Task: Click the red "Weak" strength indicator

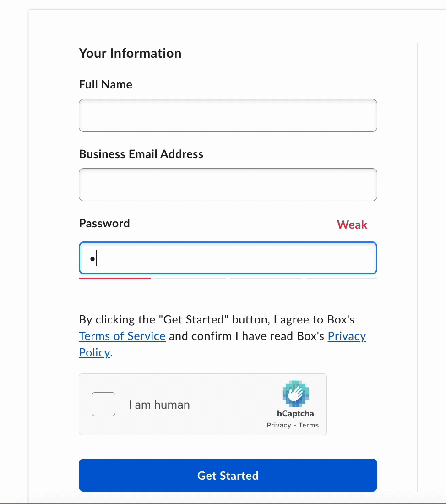Action: (x=352, y=225)
